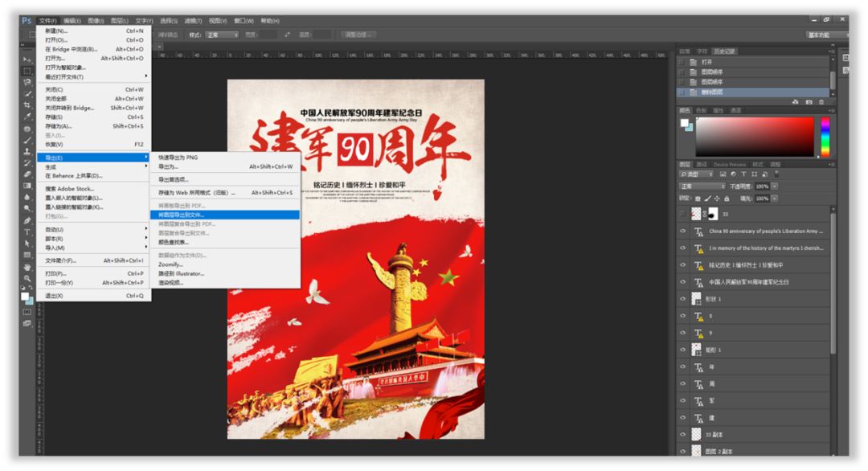Select the layer 33 mask thumbnail
Viewport: 868px width, 471px height.
click(x=714, y=214)
